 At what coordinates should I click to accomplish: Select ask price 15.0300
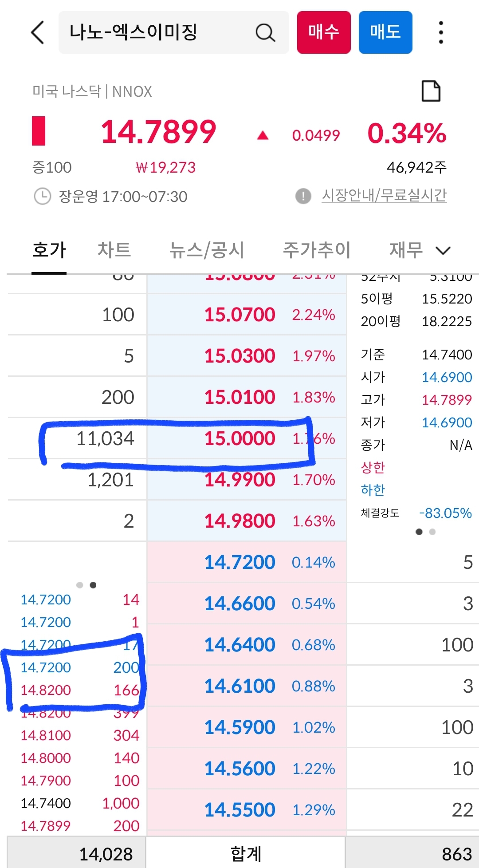pyautogui.click(x=239, y=356)
